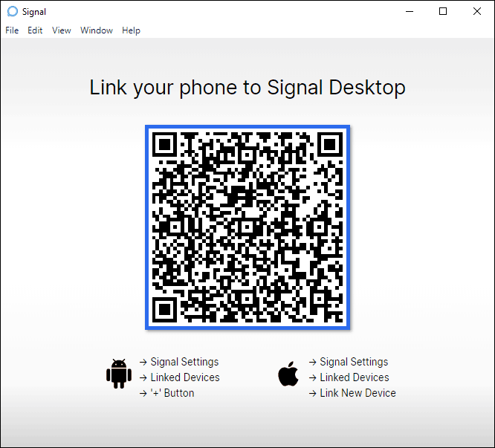The width and height of the screenshot is (495, 448).
Task: Minimize the Signal window
Action: click(410, 11)
